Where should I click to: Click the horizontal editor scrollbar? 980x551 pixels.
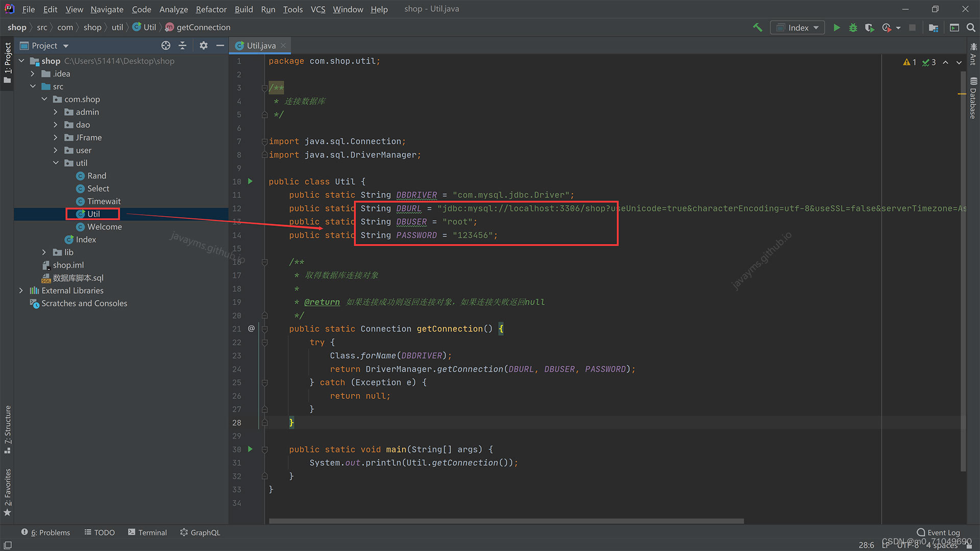(x=505, y=521)
